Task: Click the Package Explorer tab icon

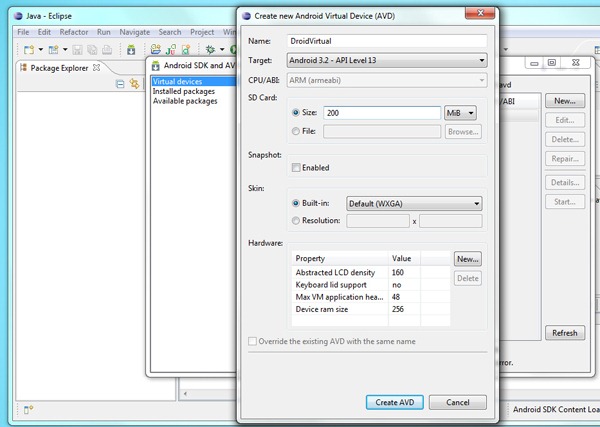Action: click(x=24, y=68)
